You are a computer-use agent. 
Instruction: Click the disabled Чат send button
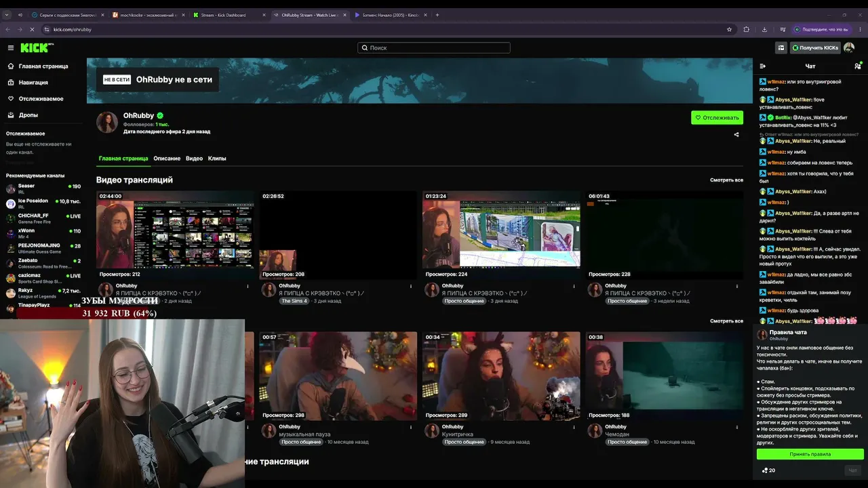tap(853, 470)
